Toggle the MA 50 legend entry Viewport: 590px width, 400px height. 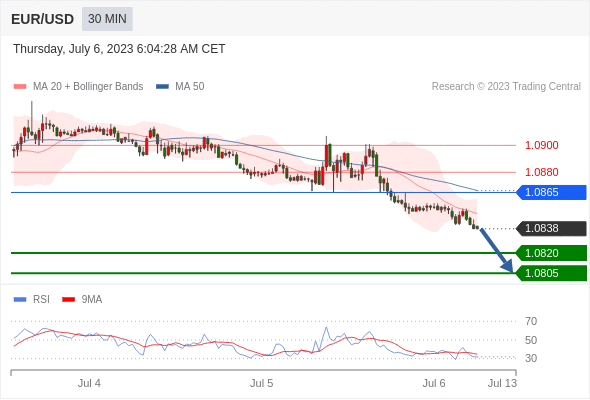[x=180, y=87]
